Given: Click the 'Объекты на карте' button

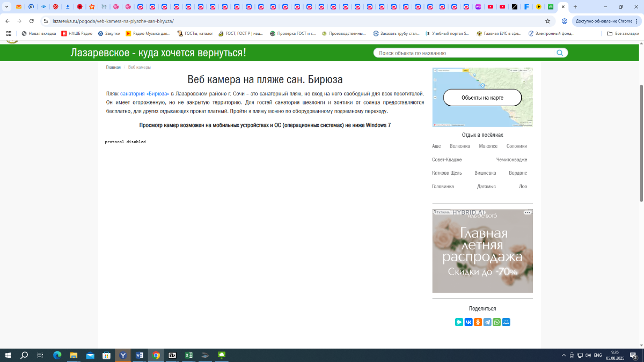Looking at the screenshot, I should (x=482, y=98).
